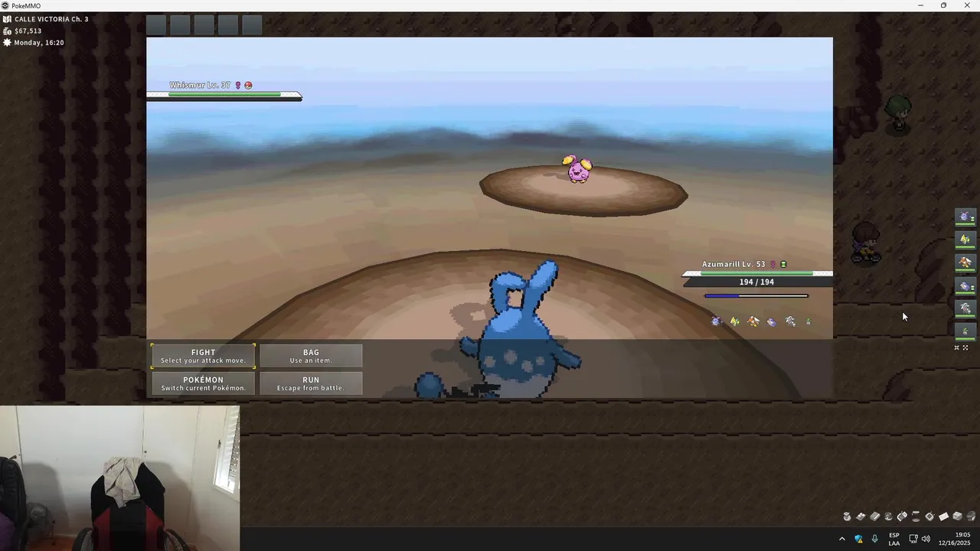Open Windows Security from the tray shield icon
This screenshot has width=980, height=551.
pyautogui.click(x=858, y=539)
